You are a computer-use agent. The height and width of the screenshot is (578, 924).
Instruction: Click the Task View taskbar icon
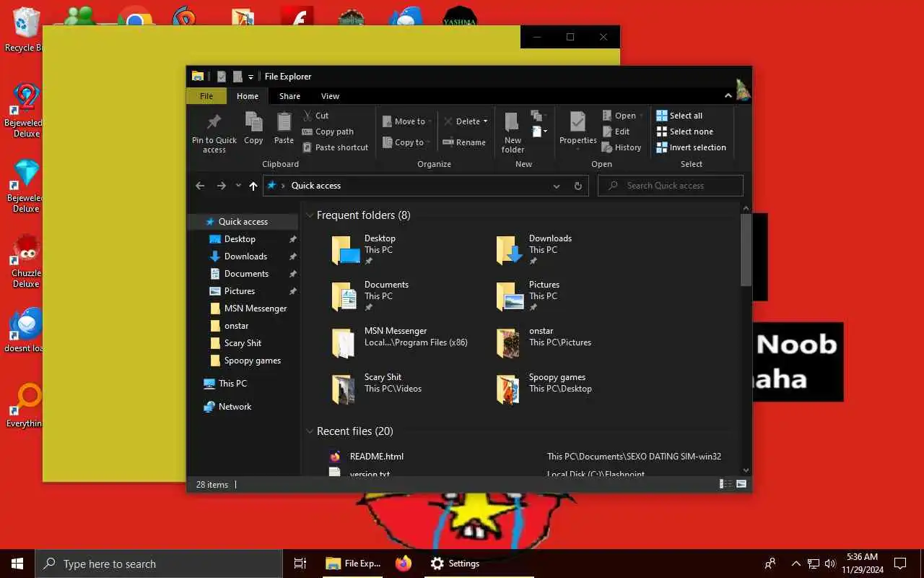(300, 564)
